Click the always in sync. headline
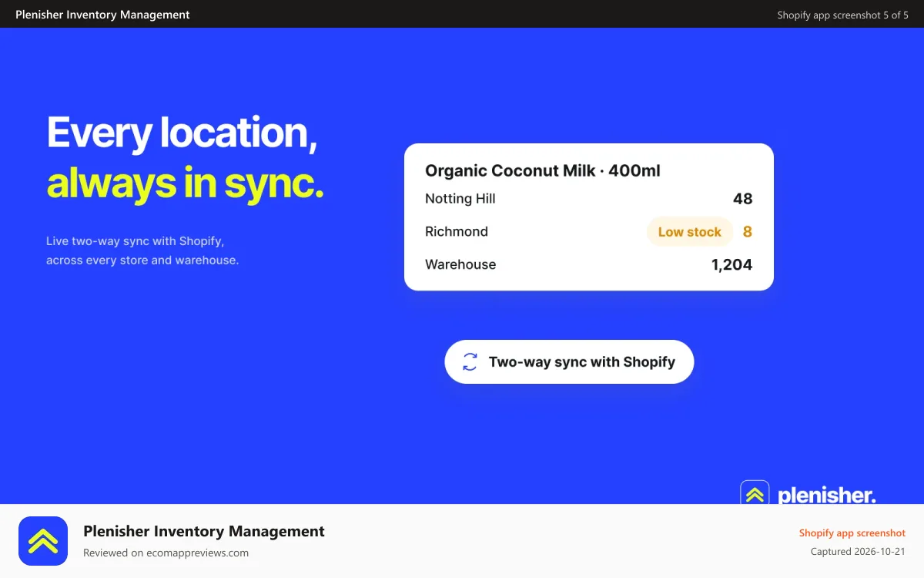Viewport: 924px width, 578px height. [185, 183]
